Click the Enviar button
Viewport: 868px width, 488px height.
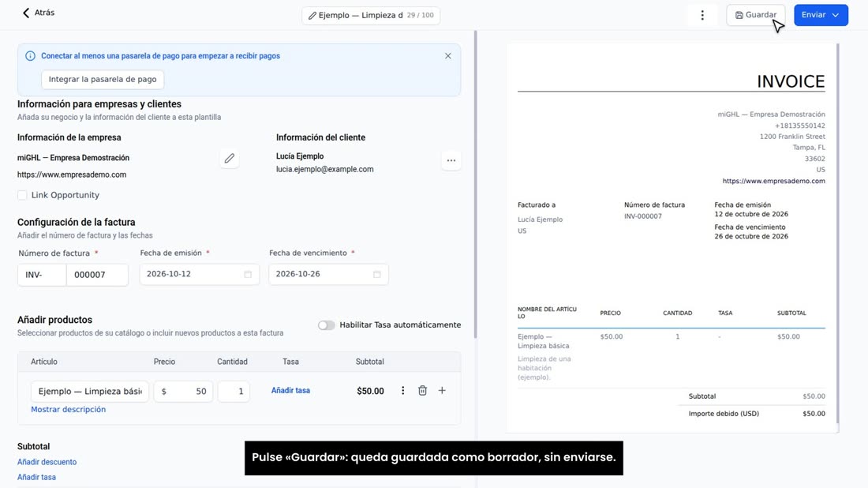click(821, 15)
